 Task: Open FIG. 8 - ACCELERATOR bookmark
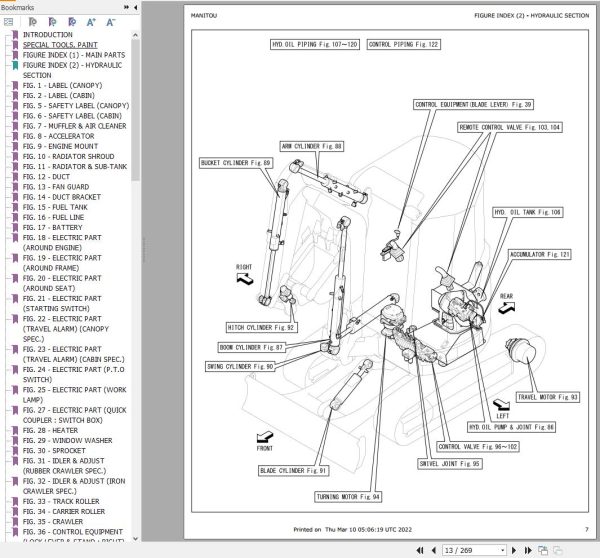58,136
